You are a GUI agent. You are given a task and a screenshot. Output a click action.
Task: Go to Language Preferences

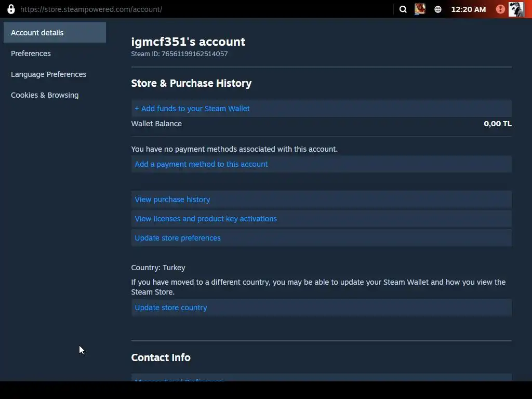(x=48, y=74)
